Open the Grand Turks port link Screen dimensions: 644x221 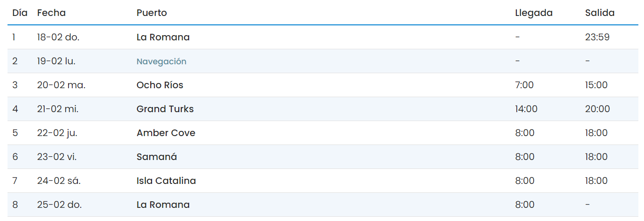165,109
